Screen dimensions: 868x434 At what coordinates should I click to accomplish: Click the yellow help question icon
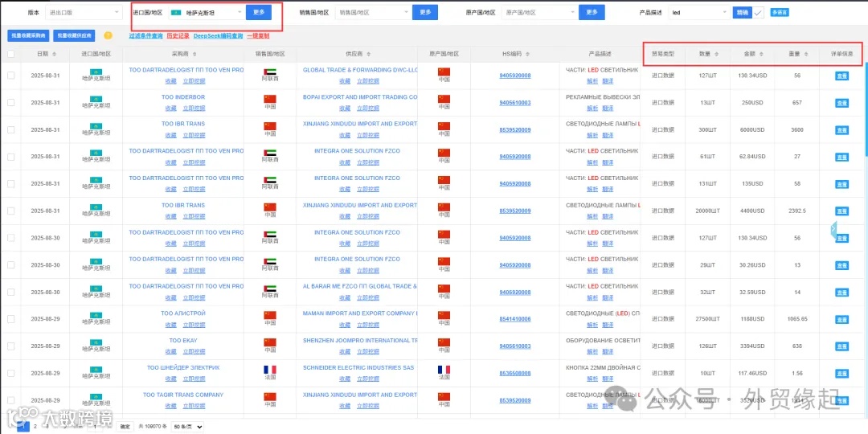pyautogui.click(x=108, y=36)
